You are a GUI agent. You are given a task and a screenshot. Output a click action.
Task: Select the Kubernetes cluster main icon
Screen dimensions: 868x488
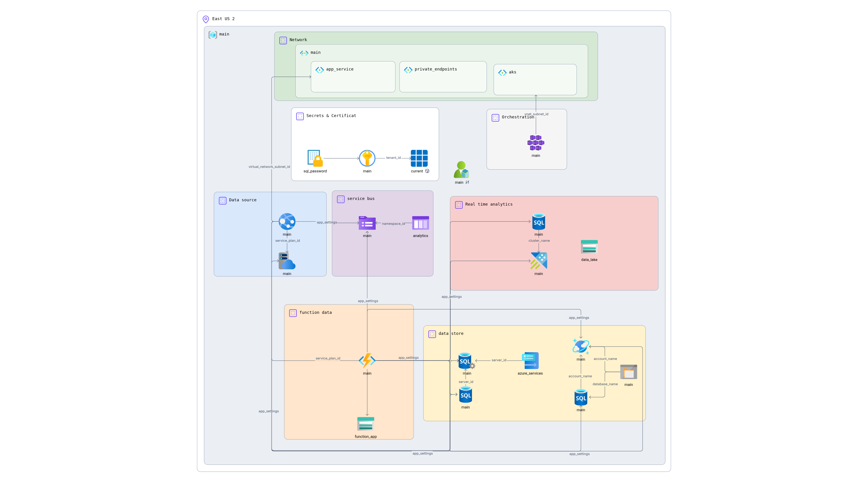[x=536, y=143]
